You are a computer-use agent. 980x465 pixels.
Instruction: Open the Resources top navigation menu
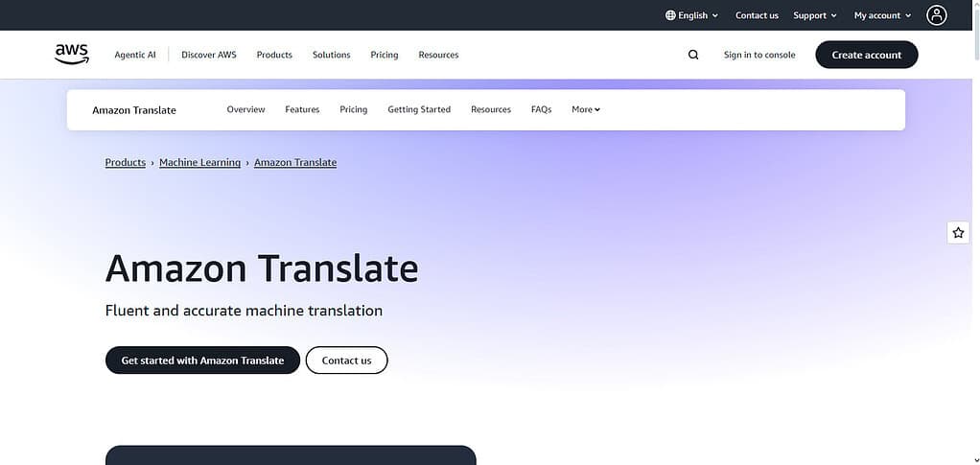coord(439,55)
